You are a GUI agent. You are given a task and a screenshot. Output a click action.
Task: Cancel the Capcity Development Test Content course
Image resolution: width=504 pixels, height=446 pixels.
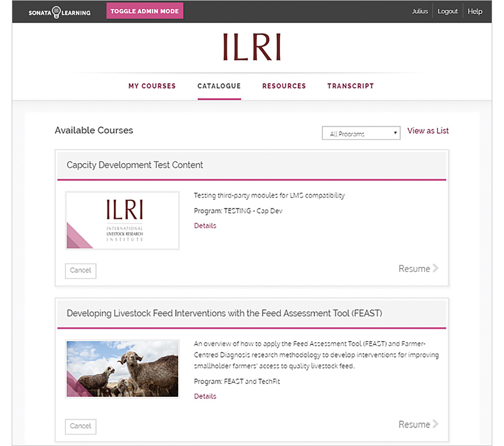click(80, 271)
